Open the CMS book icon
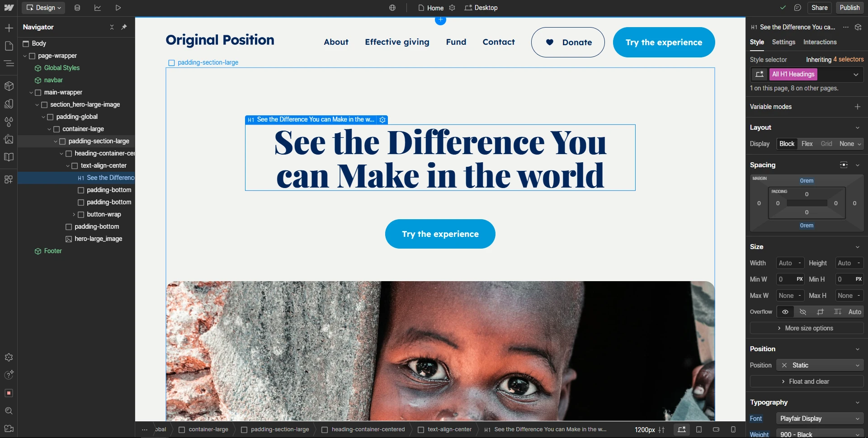This screenshot has width=868, height=438. coord(9,157)
